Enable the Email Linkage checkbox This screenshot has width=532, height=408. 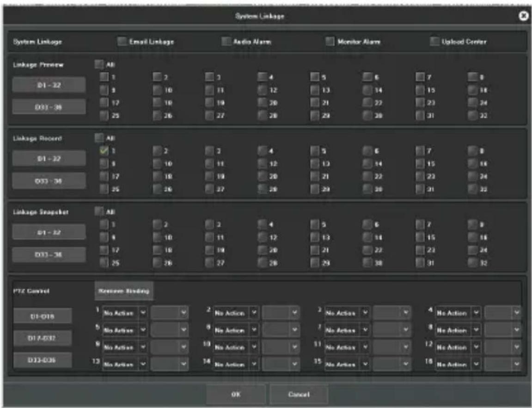click(x=122, y=42)
